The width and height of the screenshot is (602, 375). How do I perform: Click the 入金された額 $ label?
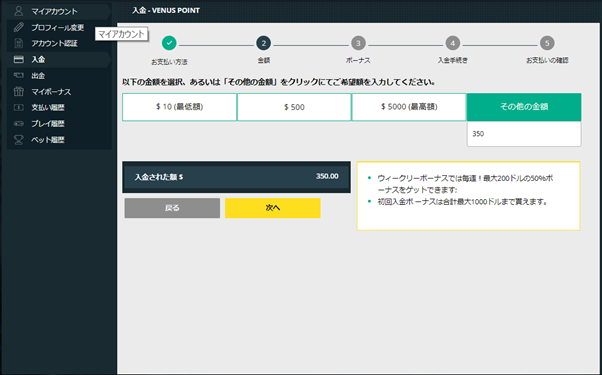tap(159, 177)
